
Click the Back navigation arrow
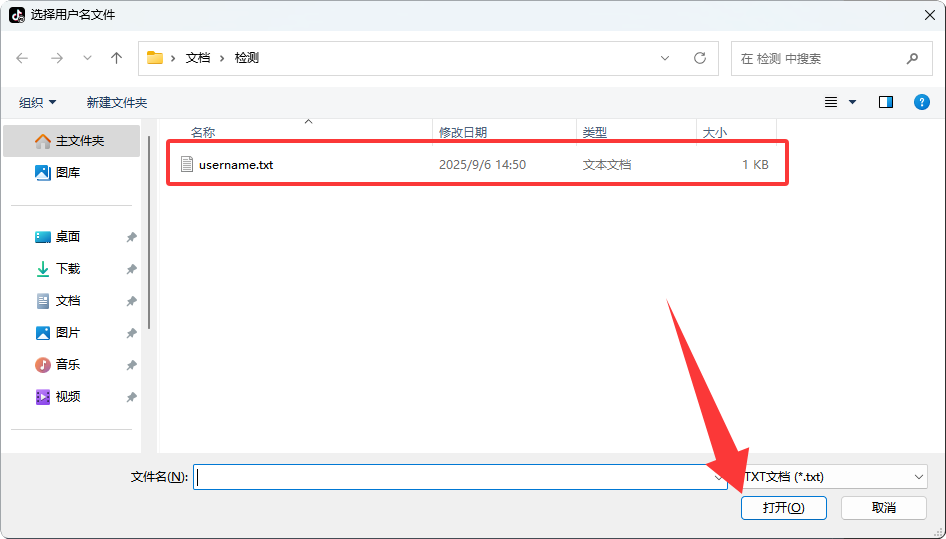[x=23, y=58]
